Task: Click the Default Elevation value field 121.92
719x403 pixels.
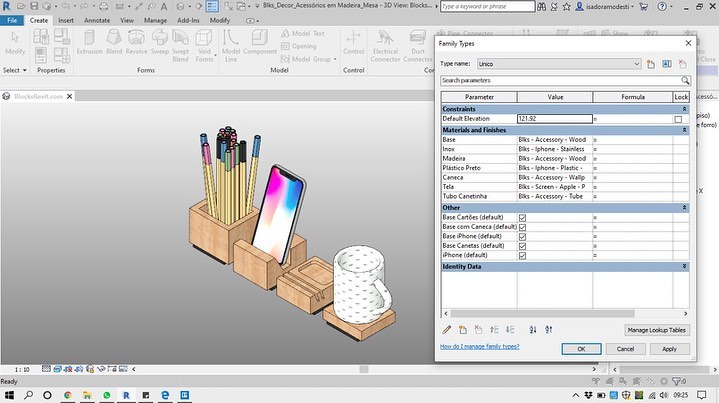Action: [555, 119]
